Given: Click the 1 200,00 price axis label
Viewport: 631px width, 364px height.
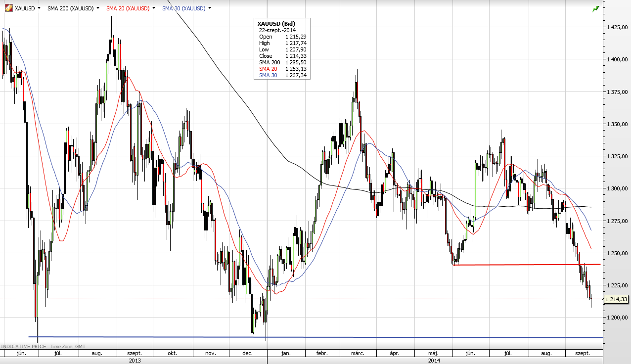Looking at the screenshot, I should [x=617, y=318].
